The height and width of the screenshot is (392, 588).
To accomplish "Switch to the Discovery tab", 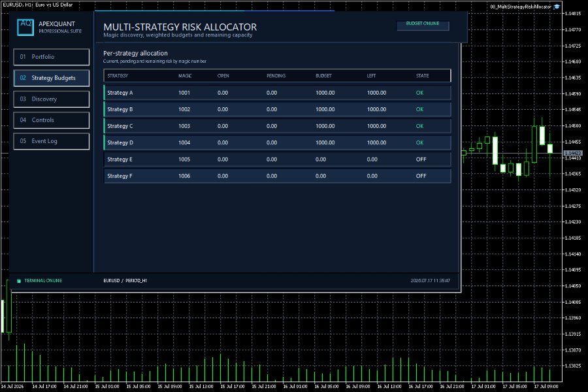I will (52, 99).
